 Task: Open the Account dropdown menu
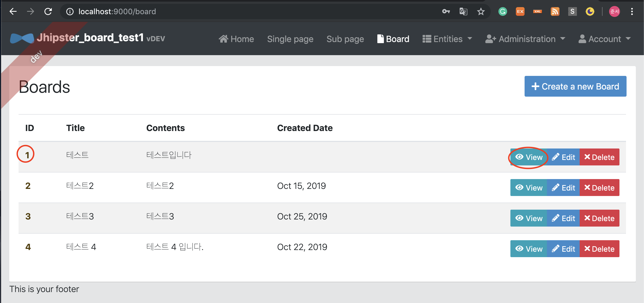pyautogui.click(x=604, y=39)
